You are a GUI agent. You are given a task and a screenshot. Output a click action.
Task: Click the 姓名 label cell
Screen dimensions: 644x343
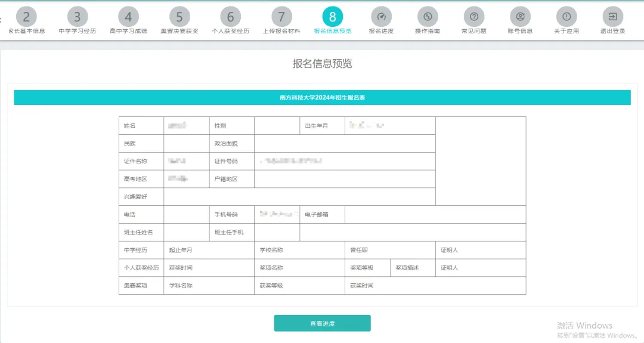pyautogui.click(x=141, y=126)
